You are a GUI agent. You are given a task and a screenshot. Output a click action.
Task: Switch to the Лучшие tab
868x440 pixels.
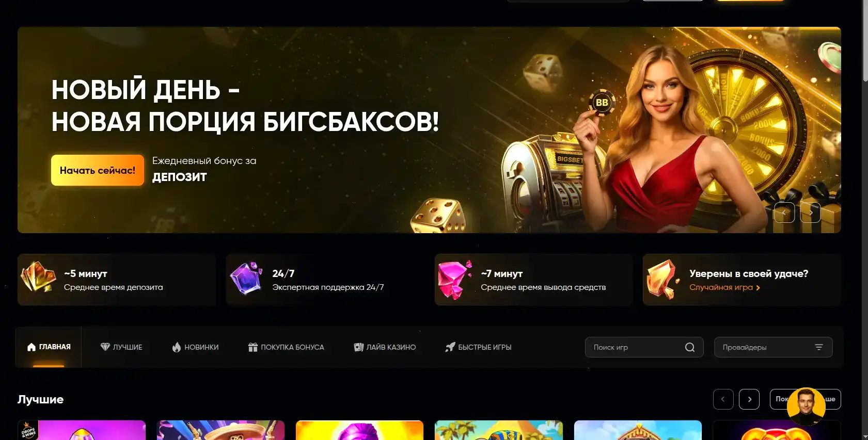coord(121,347)
